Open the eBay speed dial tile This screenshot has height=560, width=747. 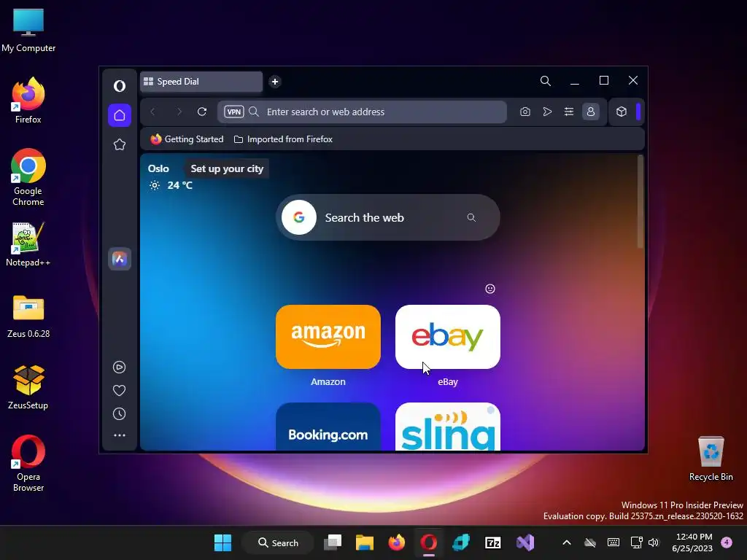point(448,337)
